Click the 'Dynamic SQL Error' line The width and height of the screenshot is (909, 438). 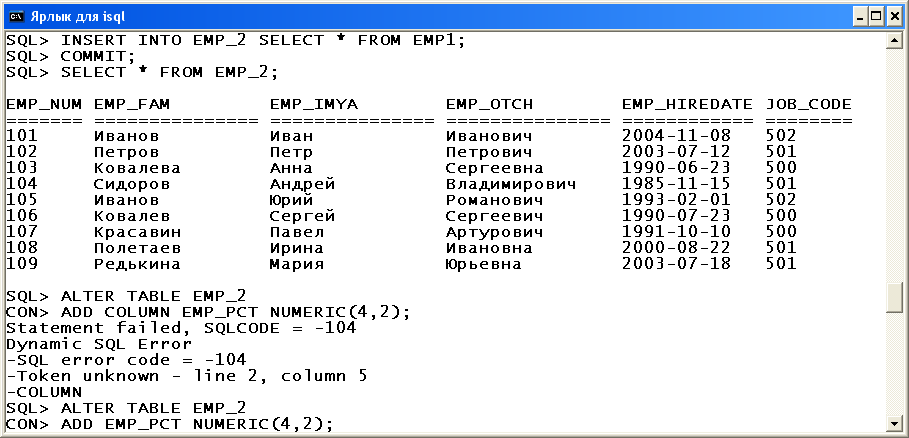tap(99, 345)
